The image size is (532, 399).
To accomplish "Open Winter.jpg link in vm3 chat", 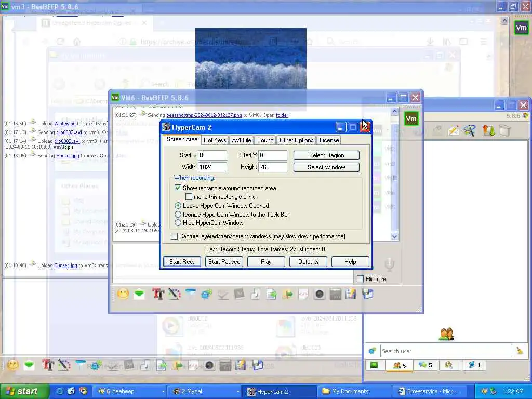I will (x=65, y=124).
